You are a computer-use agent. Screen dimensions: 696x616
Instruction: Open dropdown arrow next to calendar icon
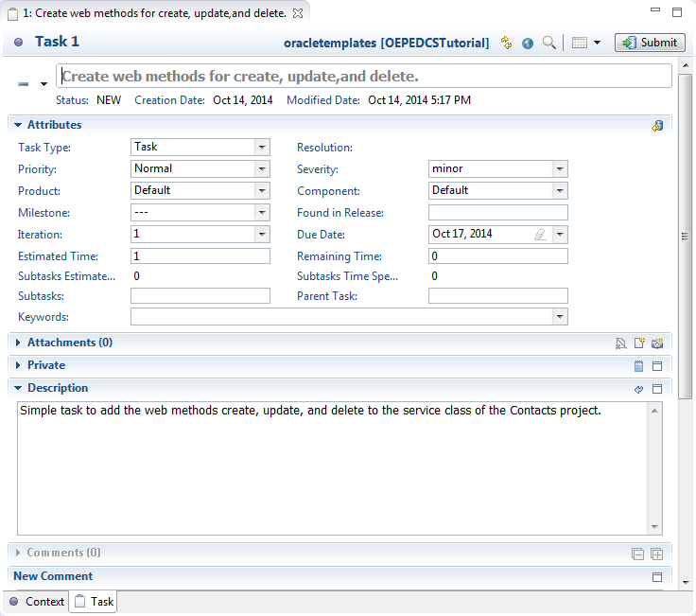(x=597, y=43)
